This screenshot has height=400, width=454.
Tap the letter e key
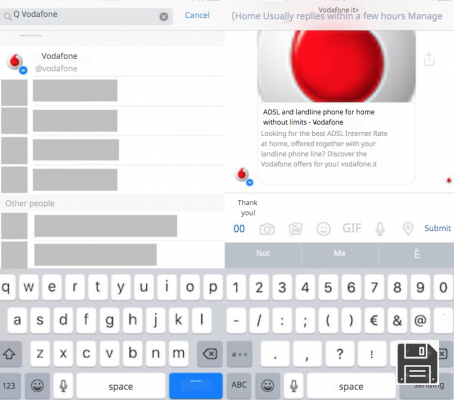click(52, 287)
